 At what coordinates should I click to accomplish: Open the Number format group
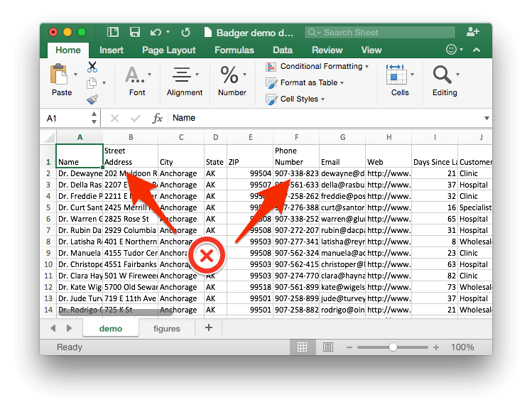pyautogui.click(x=232, y=81)
